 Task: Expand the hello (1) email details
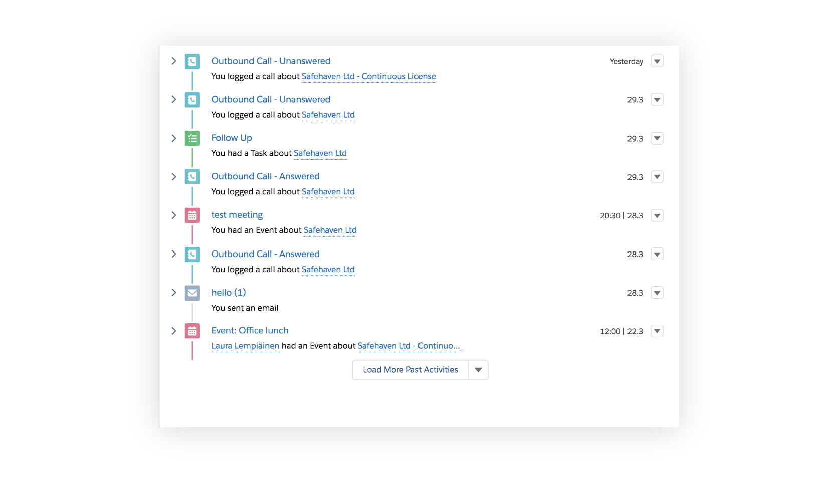174,293
